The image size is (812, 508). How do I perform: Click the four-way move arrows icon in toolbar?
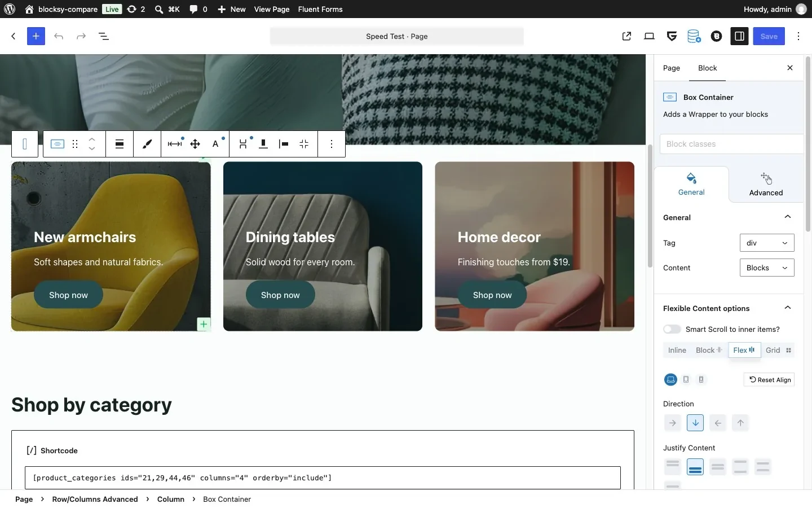(196, 144)
